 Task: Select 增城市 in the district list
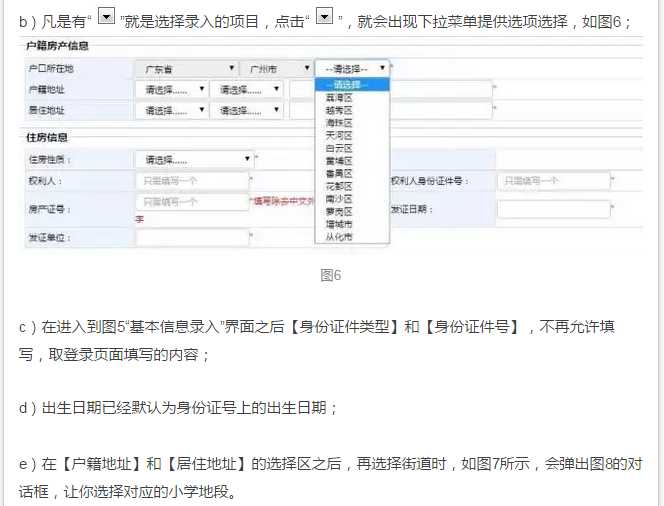pyautogui.click(x=340, y=224)
